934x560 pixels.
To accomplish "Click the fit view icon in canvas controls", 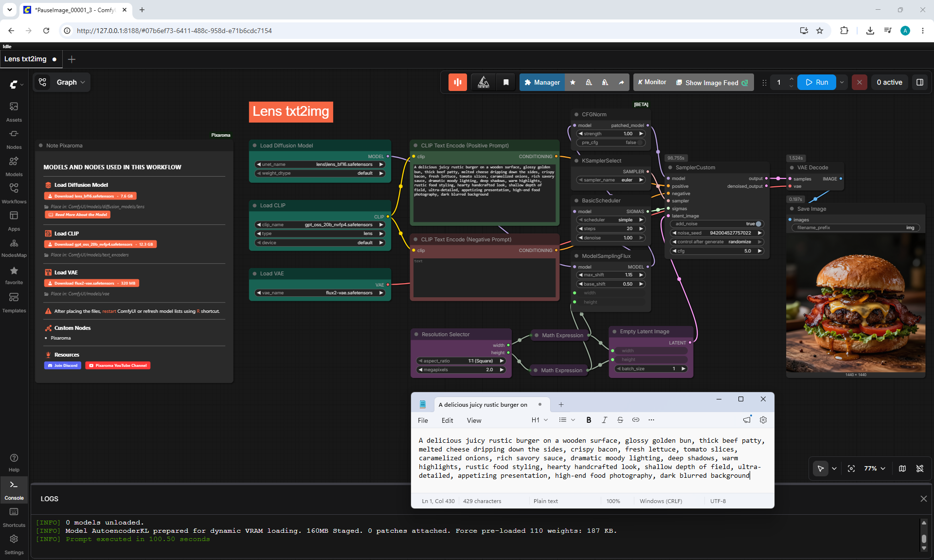I will [851, 469].
